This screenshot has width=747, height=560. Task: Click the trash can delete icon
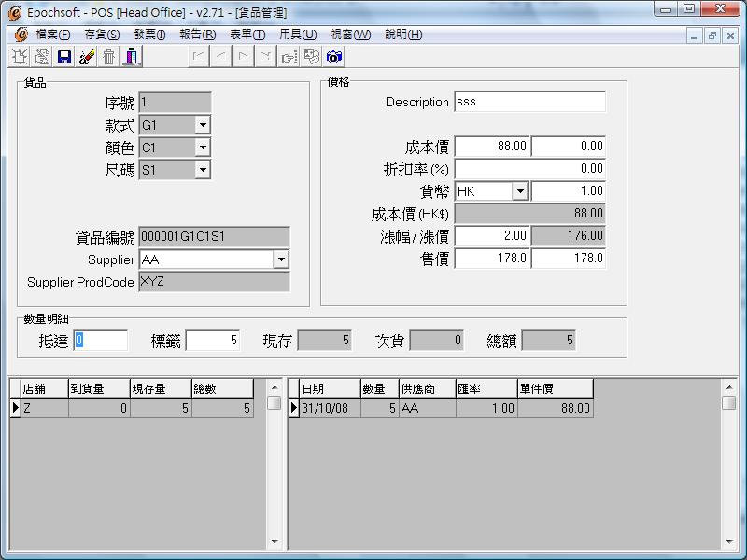109,57
